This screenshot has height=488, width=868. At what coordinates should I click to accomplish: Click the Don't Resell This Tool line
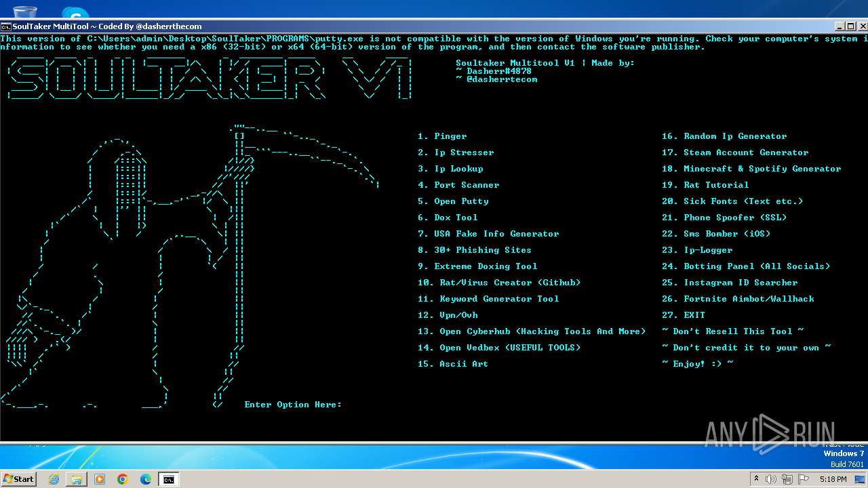732,331
